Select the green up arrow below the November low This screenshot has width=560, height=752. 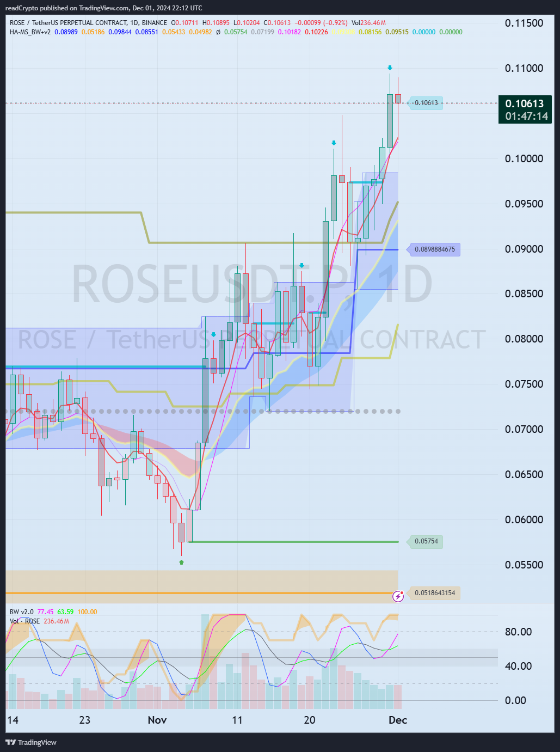click(181, 562)
